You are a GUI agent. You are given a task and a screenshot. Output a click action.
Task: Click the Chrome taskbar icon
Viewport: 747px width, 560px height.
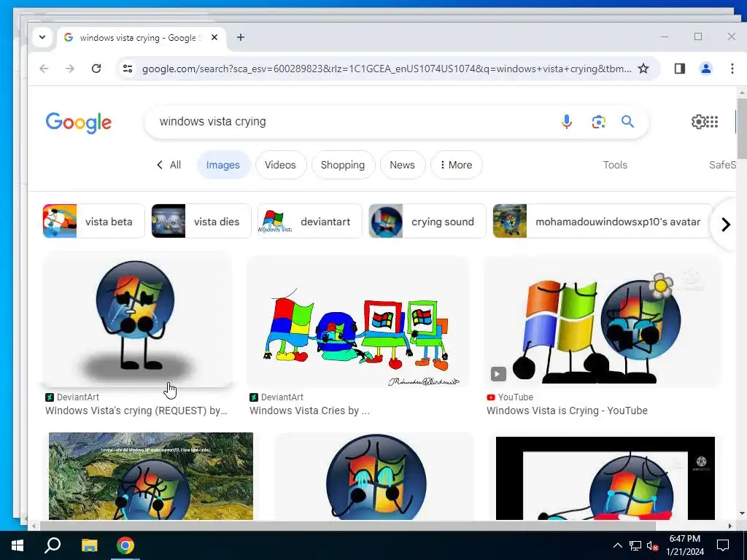(125, 545)
